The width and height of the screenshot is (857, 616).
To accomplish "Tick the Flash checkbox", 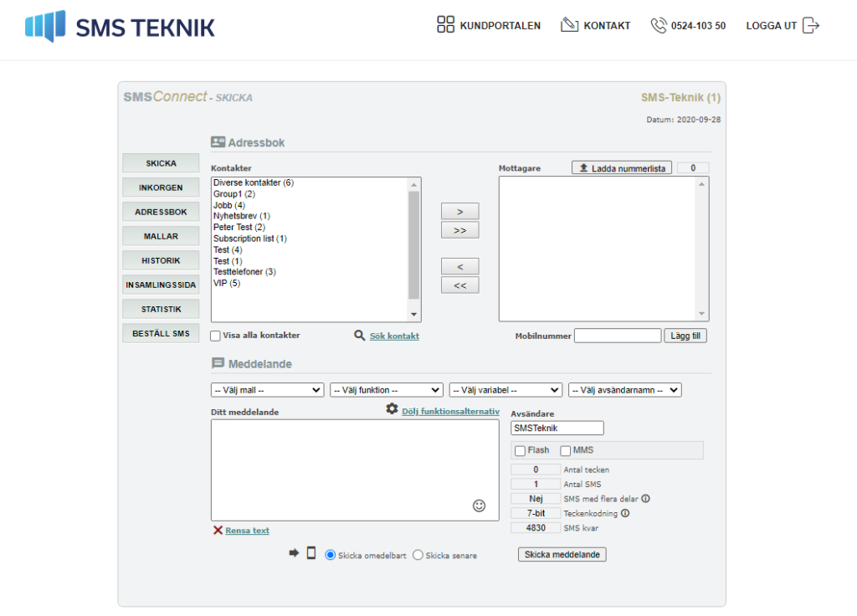I will pyautogui.click(x=521, y=451).
